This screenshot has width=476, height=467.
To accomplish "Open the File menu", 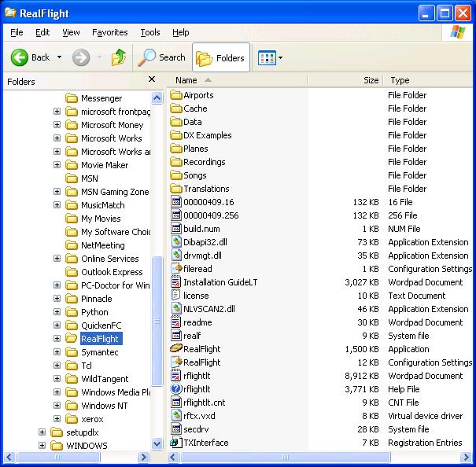I will (x=17, y=32).
